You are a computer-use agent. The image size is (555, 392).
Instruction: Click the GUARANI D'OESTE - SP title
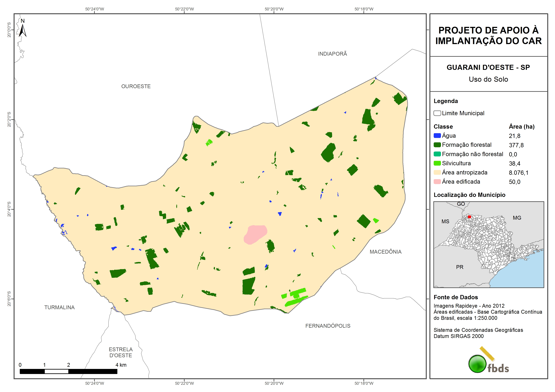pos(488,67)
